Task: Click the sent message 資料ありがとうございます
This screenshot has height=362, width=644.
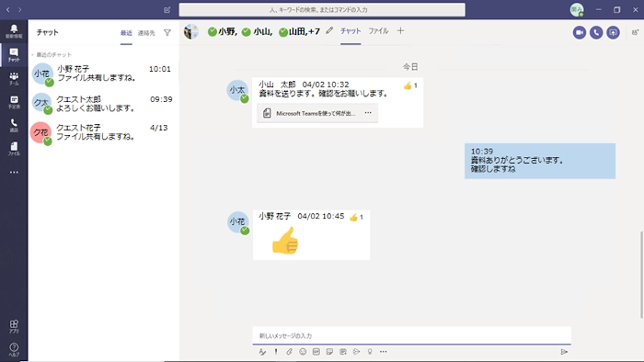Action: pyautogui.click(x=540, y=161)
